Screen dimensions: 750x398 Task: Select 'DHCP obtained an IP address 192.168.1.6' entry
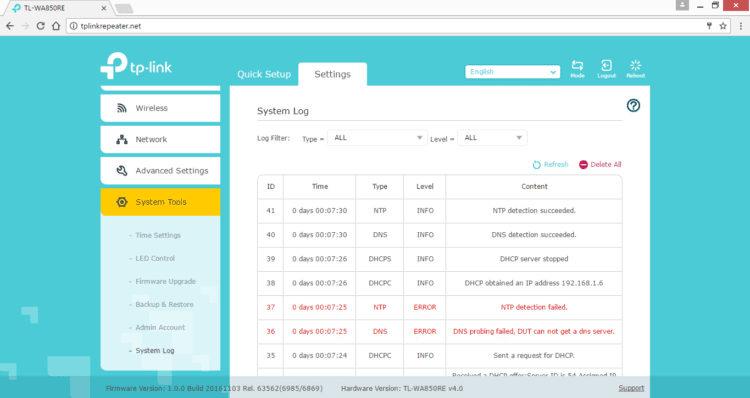[534, 283]
